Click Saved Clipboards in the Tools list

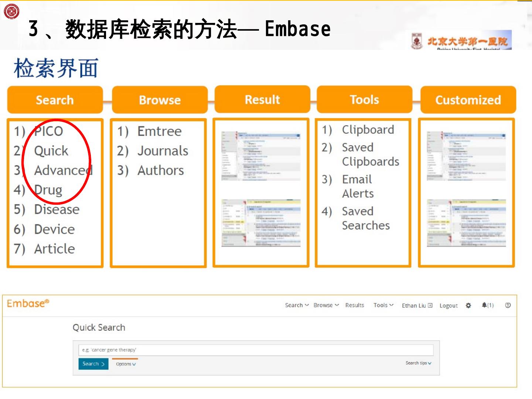(371, 154)
